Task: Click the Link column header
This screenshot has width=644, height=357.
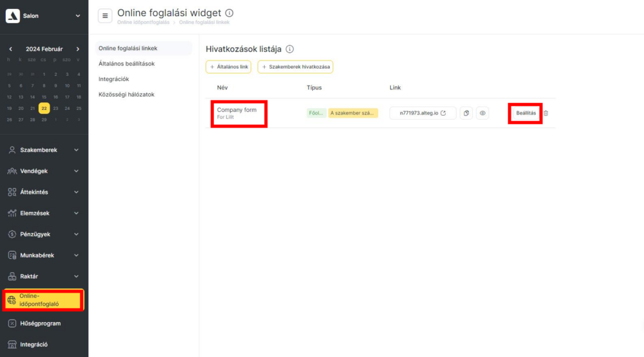Action: 395,88
